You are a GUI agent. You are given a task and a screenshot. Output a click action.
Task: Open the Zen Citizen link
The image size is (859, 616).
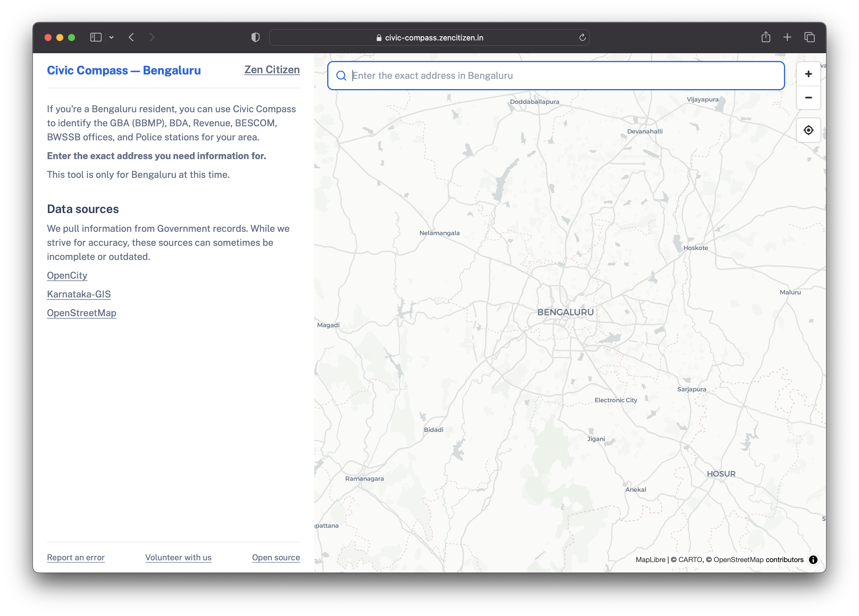tap(271, 70)
